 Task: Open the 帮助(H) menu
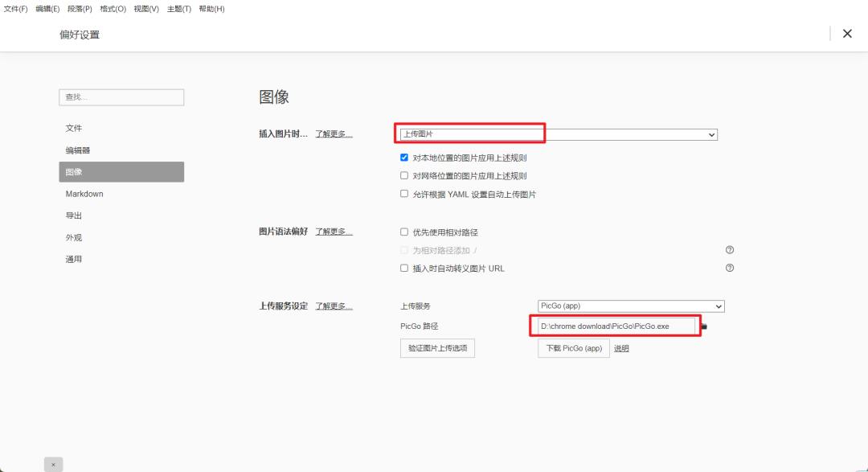point(211,9)
